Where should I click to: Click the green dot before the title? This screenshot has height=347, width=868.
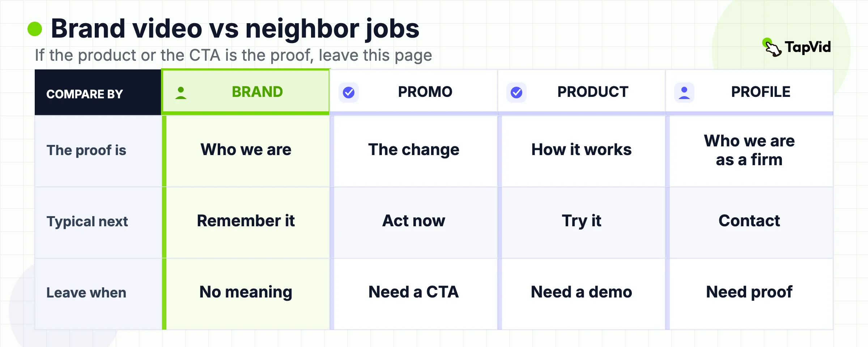tap(35, 29)
